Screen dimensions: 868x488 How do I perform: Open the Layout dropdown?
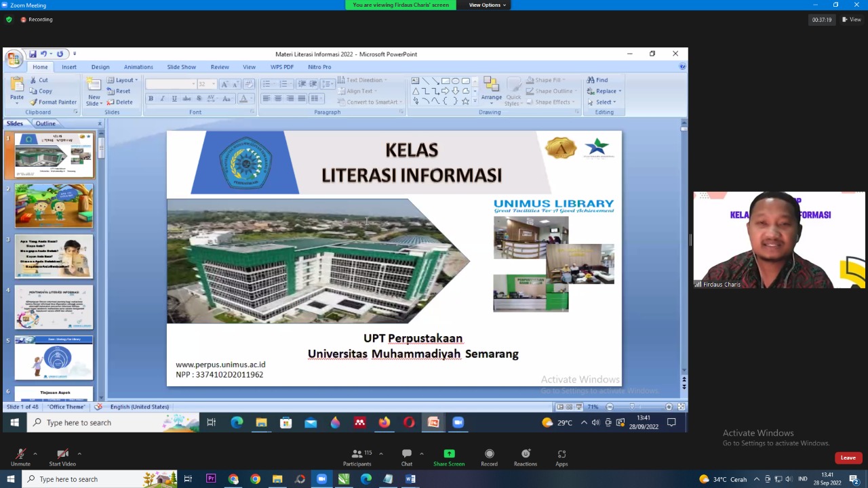click(x=122, y=80)
